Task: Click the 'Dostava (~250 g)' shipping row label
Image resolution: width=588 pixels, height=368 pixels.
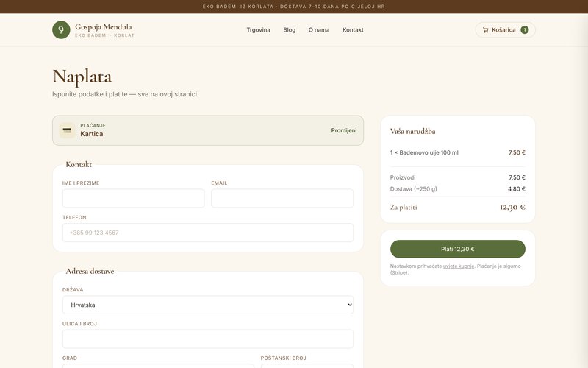Action: coord(413,189)
